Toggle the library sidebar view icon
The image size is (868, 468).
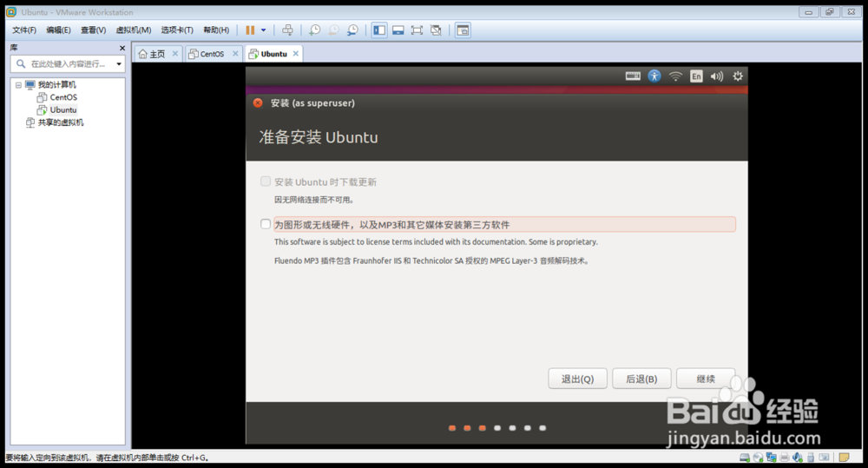tap(379, 30)
